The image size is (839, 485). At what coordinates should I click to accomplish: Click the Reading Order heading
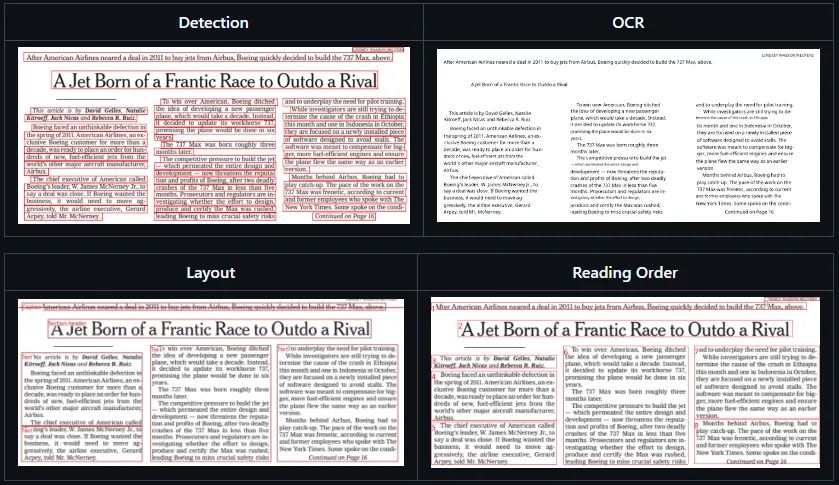[x=625, y=272]
